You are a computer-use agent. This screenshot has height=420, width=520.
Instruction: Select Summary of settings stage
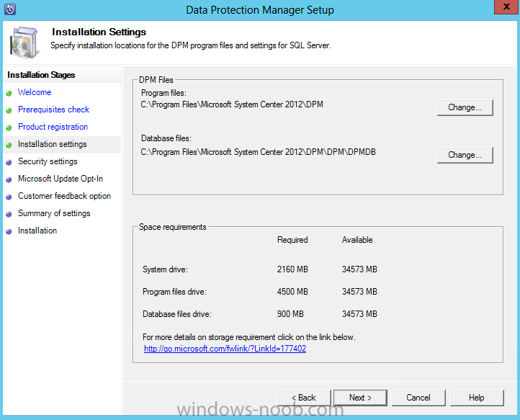[54, 213]
